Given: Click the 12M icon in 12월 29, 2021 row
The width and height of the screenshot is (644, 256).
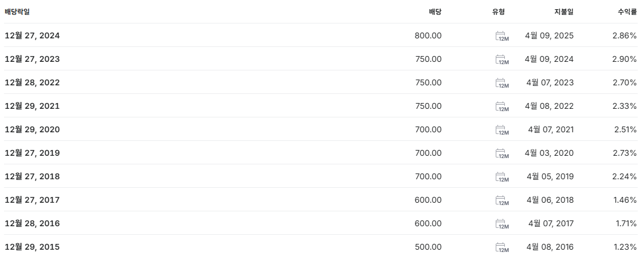Looking at the screenshot, I should 502,107.
